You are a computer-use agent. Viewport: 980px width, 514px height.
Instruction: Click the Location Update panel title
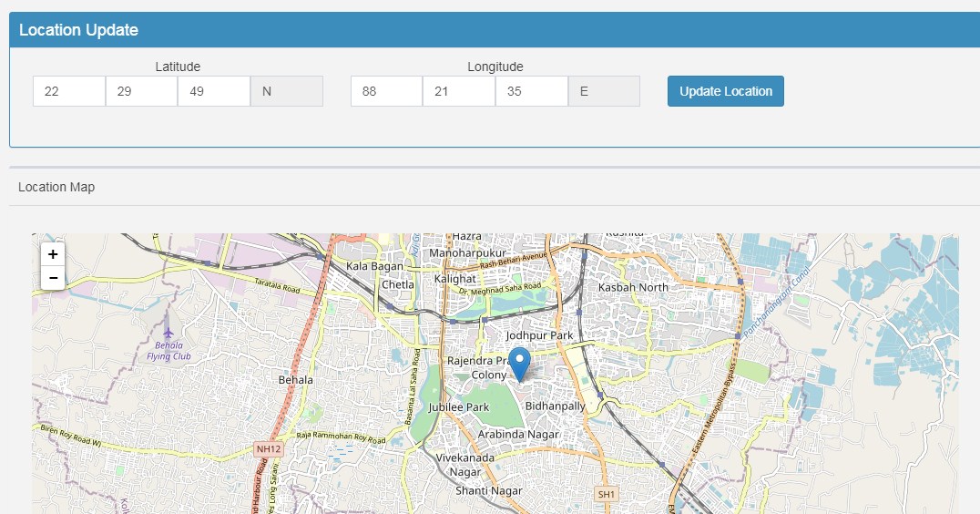(x=78, y=30)
